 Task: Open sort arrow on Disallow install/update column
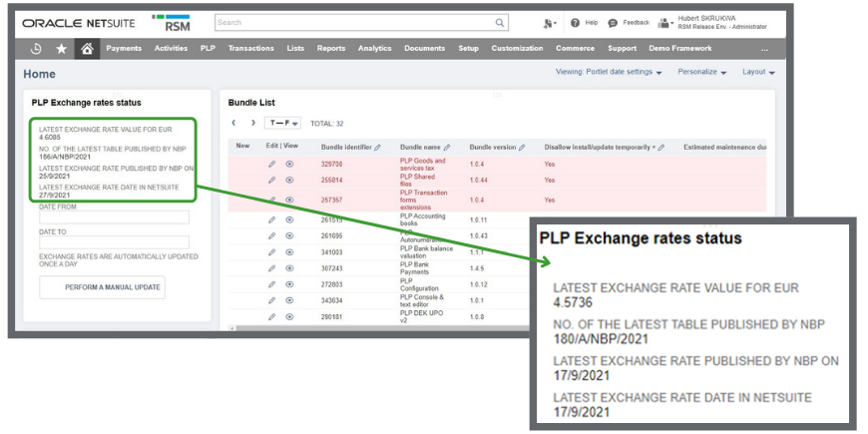(653, 148)
